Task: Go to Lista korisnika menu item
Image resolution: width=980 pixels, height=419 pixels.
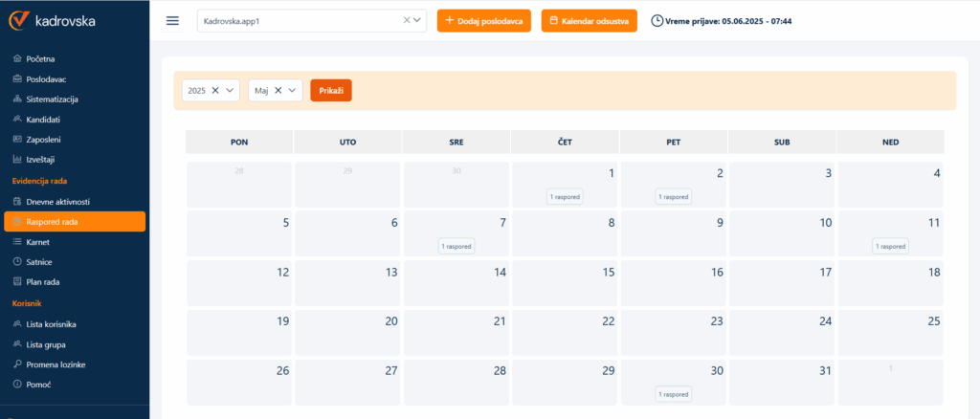Action: click(51, 324)
